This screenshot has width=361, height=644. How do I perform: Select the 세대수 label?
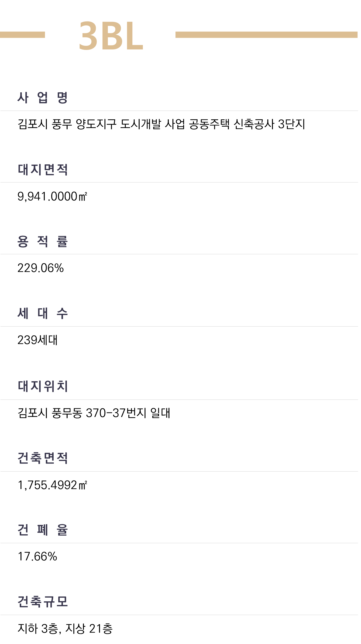click(42, 313)
